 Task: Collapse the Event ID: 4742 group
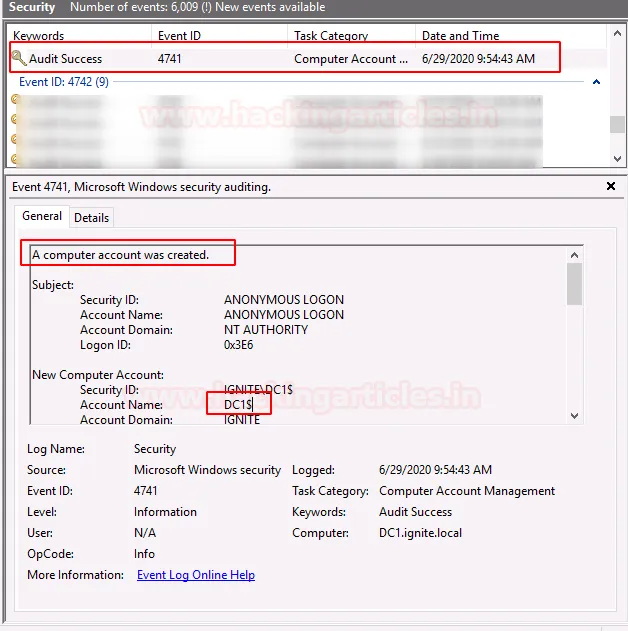point(597,82)
